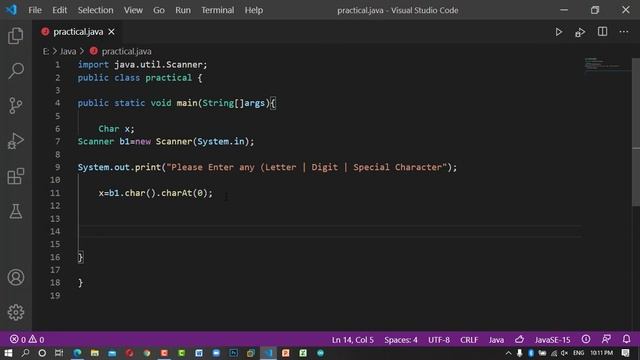Open Microsoft Edge from taskbar
Viewport: 640px width, 360px height.
tap(77, 353)
